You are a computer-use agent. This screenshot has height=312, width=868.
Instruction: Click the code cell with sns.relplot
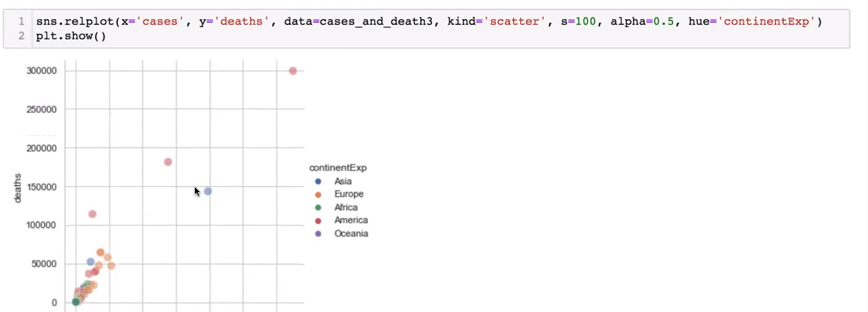(427, 29)
